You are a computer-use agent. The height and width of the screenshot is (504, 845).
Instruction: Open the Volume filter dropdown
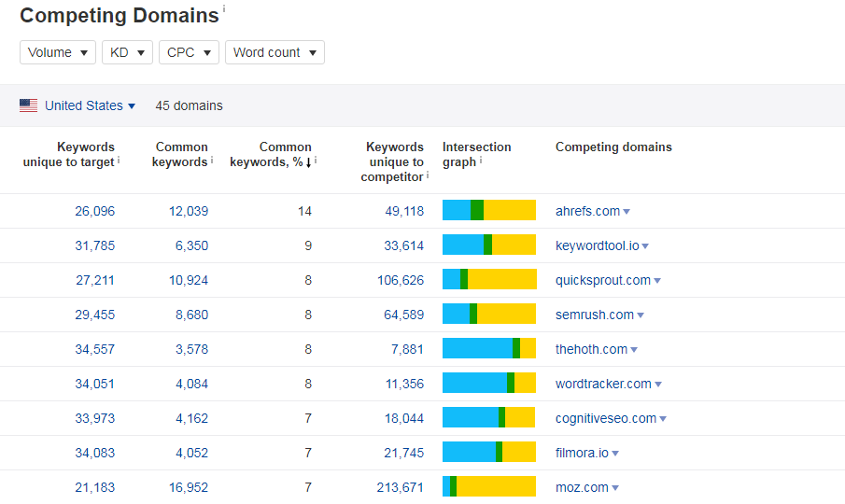point(58,52)
